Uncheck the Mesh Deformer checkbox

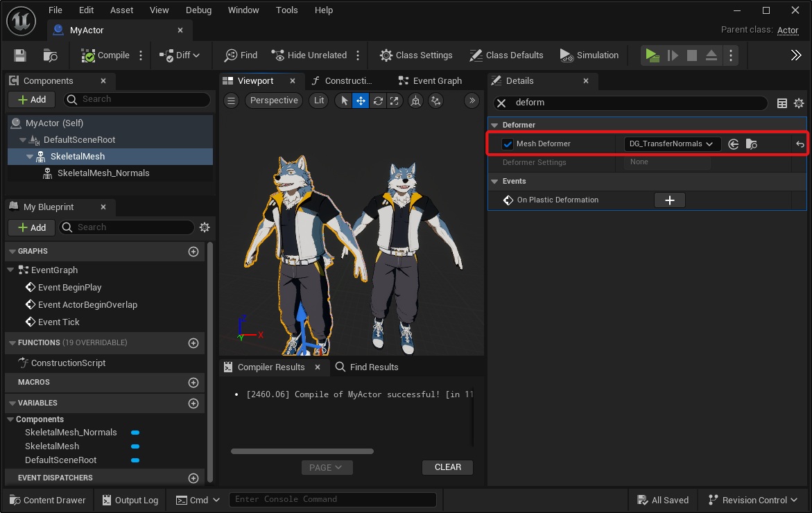[x=508, y=144]
